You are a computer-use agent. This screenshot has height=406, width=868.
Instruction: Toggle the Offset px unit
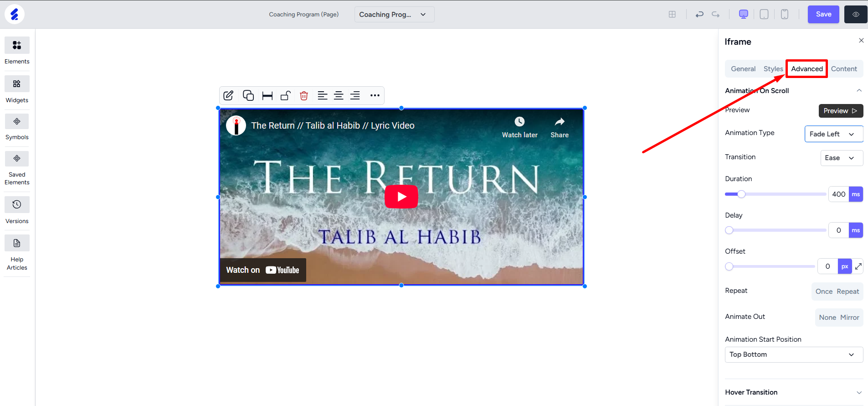coord(845,266)
